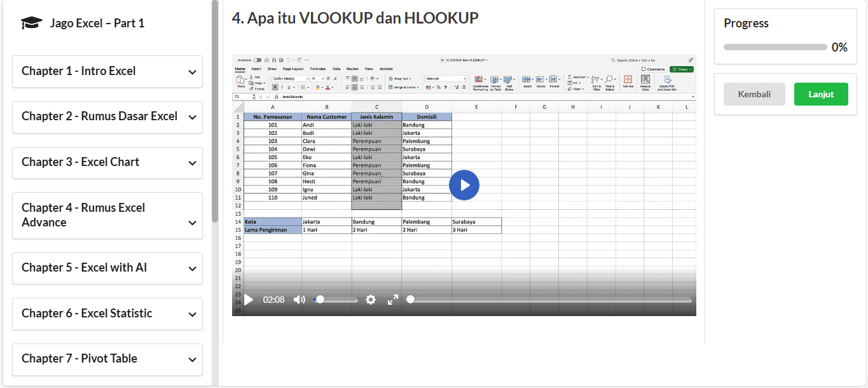Expand Chapter 4 - Rumus Excel Advance
Image resolution: width=868 pixels, height=388 pixels.
click(x=107, y=215)
